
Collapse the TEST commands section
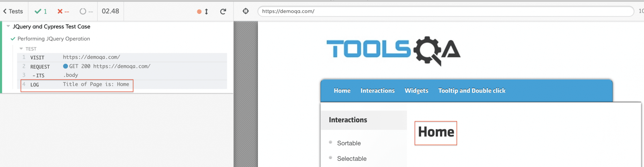point(28,49)
